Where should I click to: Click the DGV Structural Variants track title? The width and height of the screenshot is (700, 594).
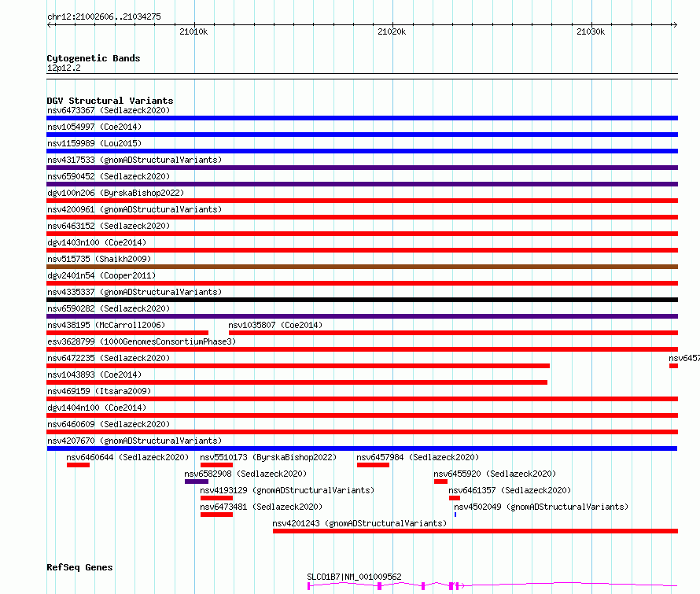110,101
